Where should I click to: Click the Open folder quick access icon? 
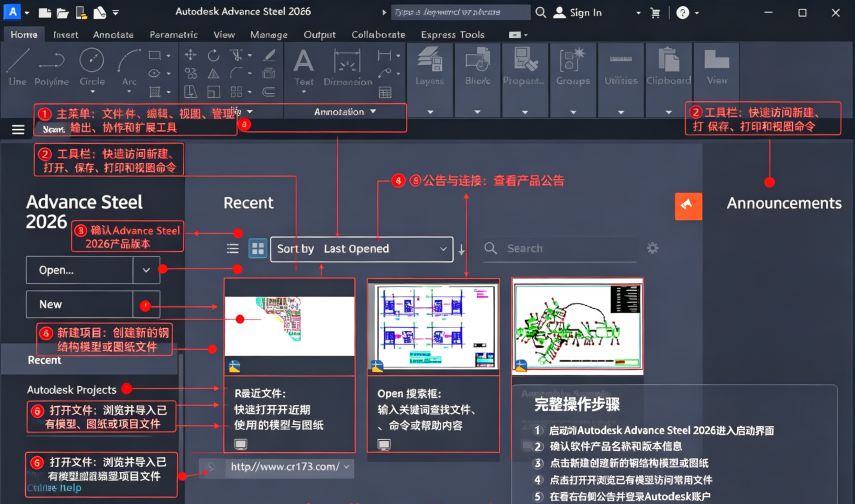point(63,13)
